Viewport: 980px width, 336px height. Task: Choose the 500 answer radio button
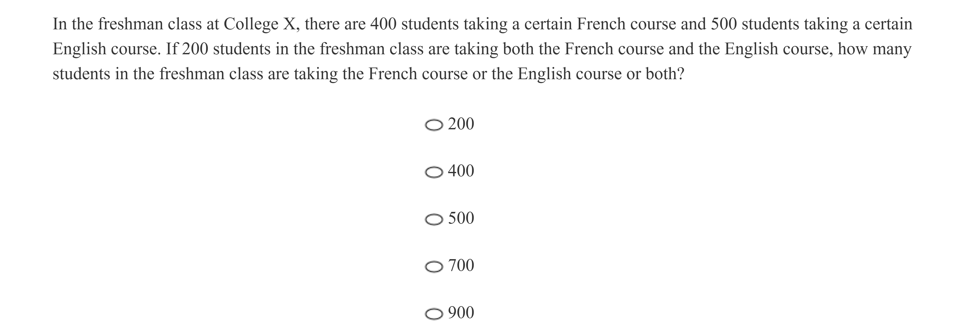point(434,220)
